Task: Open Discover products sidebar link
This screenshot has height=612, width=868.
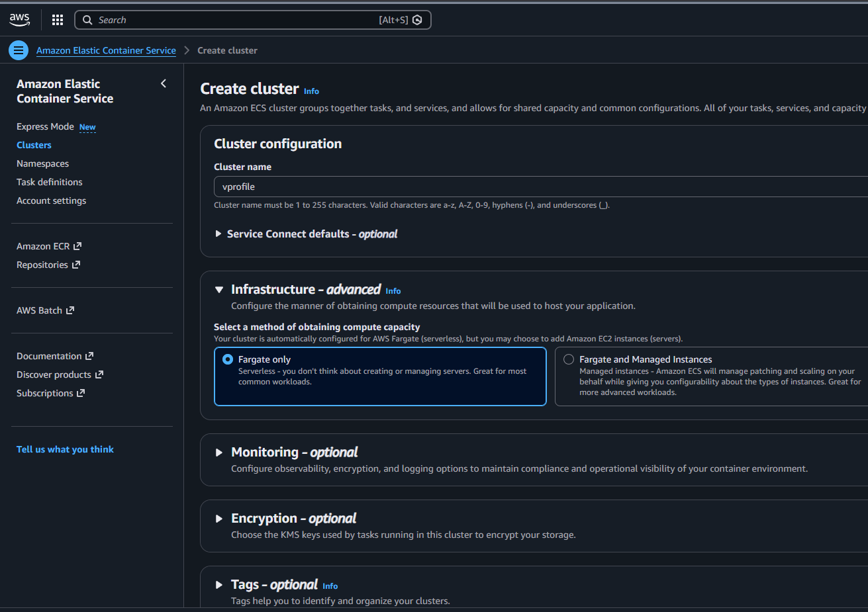Action: click(x=54, y=374)
